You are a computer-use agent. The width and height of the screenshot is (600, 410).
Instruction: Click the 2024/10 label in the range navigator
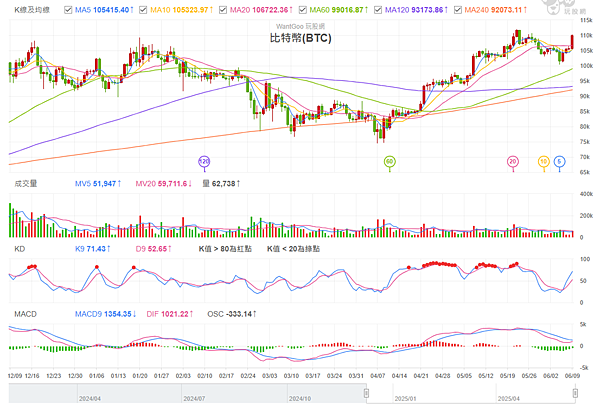(300, 399)
